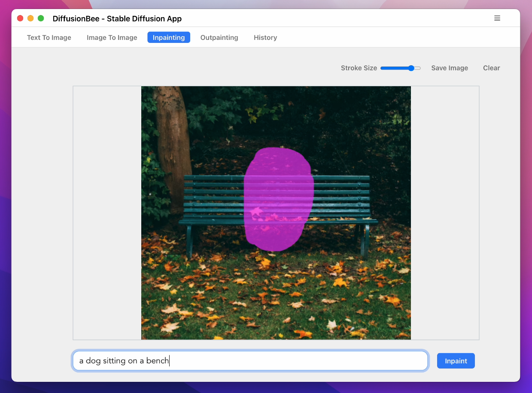Select the Inpainting tab
The image size is (532, 393).
click(x=169, y=38)
